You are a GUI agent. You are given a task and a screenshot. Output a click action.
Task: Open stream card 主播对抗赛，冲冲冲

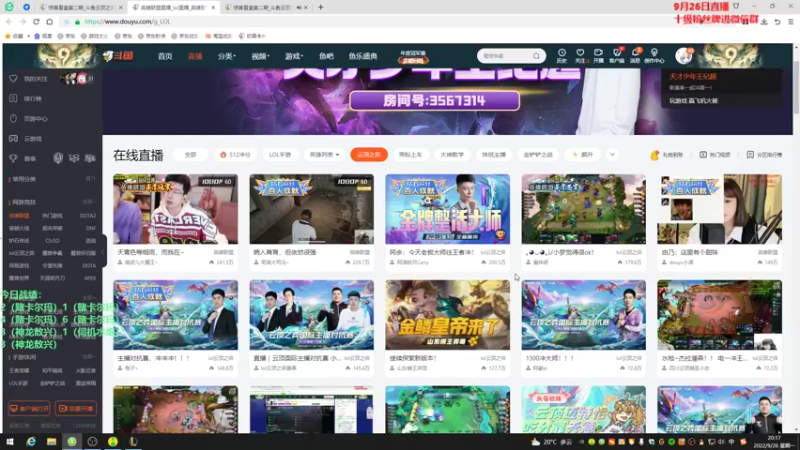tap(176, 327)
